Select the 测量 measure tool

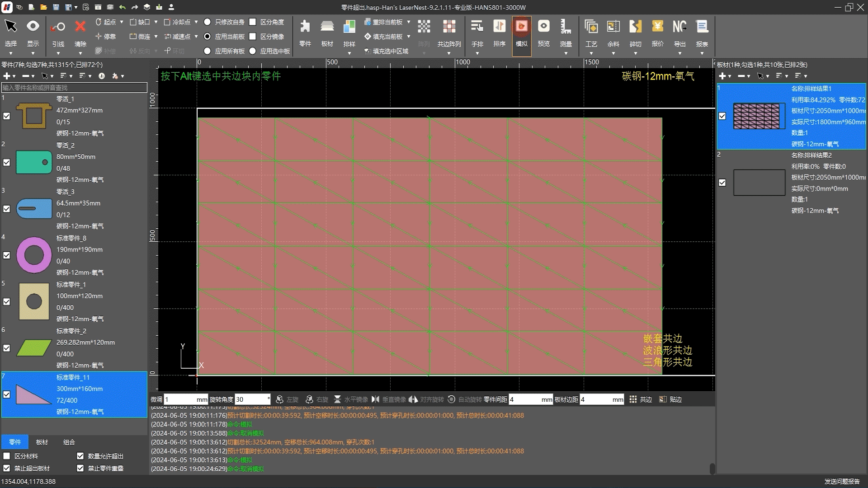(x=566, y=27)
